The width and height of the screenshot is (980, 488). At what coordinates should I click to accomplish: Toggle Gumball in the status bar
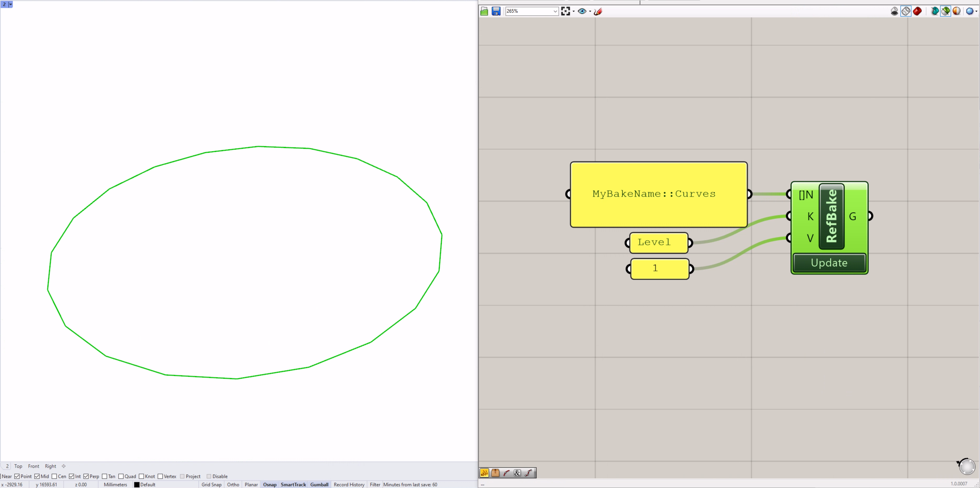tap(319, 484)
